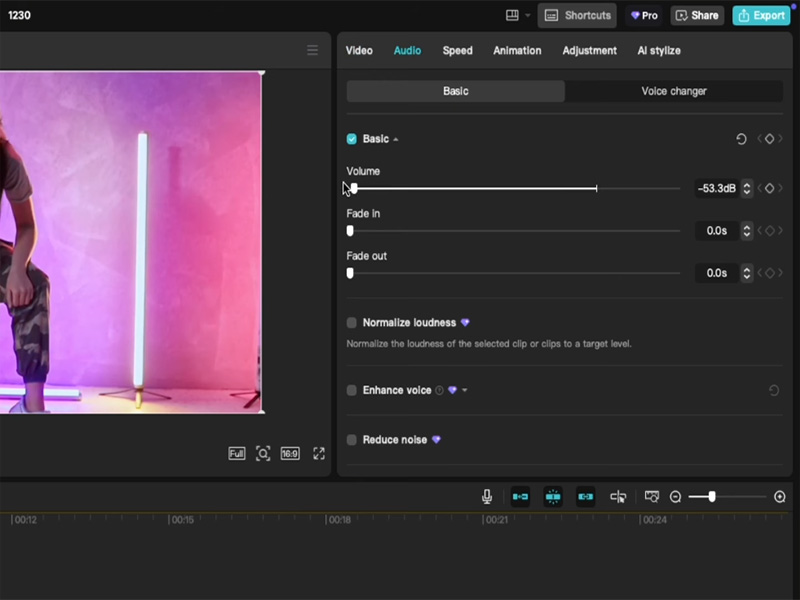Click the mirror clip icon
The height and width of the screenshot is (600, 800).
(x=616, y=496)
